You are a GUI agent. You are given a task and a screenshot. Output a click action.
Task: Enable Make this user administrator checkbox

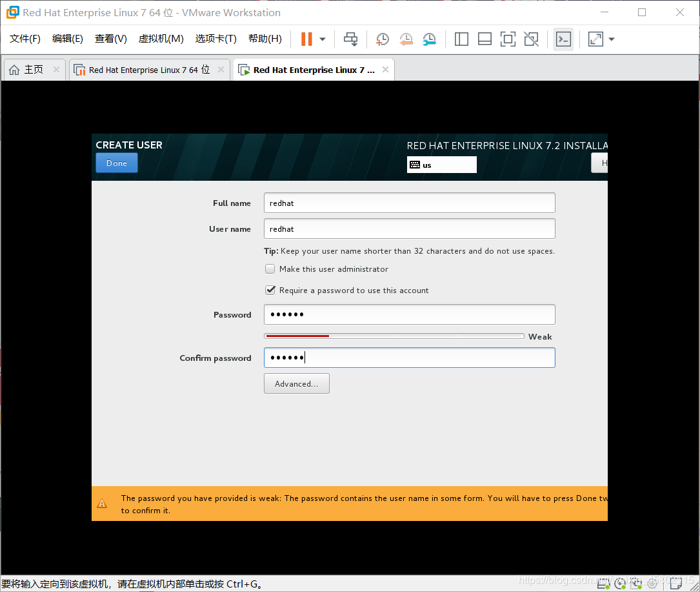pos(270,269)
